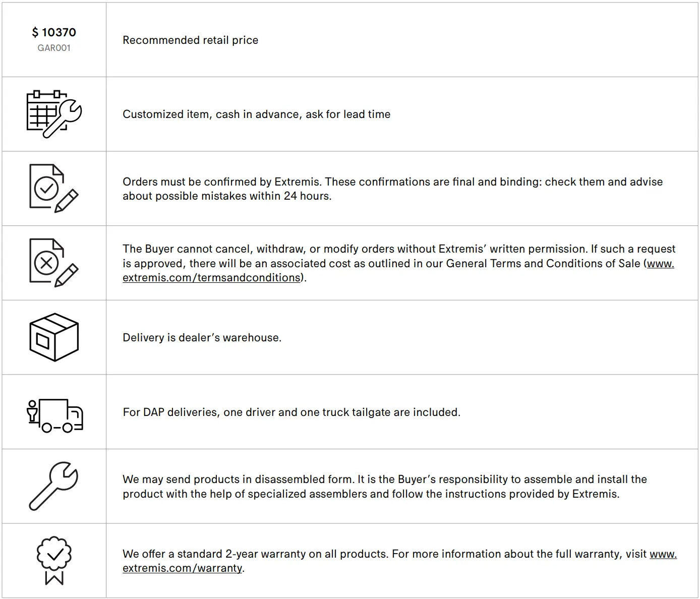
Task: Click the calendar and wrench lead-time icon
Action: pos(54,114)
